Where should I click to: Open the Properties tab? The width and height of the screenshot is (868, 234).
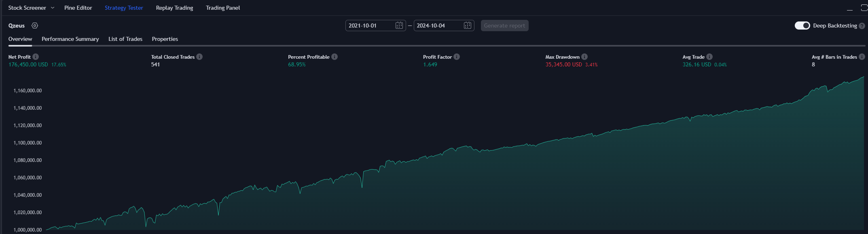[x=165, y=39]
